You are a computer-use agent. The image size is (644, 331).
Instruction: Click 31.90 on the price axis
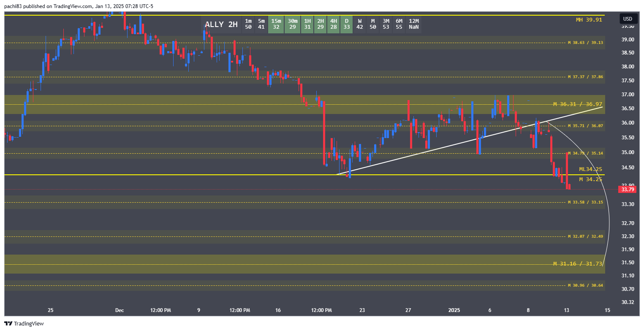pos(628,250)
